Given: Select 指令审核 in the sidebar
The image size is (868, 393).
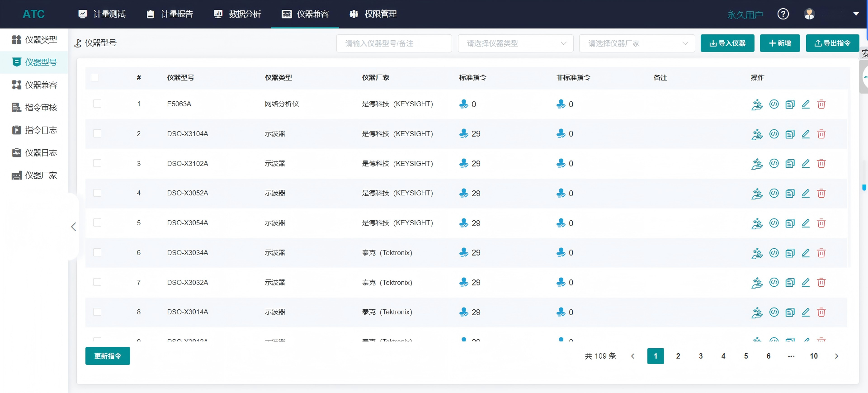Looking at the screenshot, I should click(x=34, y=108).
